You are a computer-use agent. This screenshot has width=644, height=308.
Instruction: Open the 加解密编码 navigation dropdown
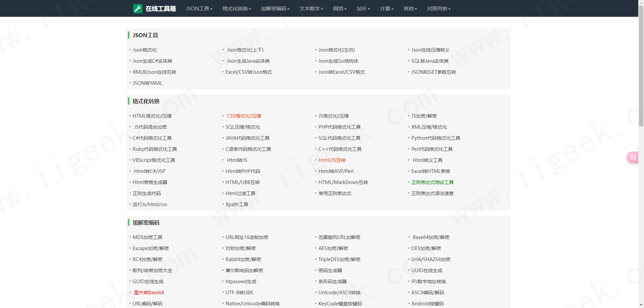click(275, 9)
